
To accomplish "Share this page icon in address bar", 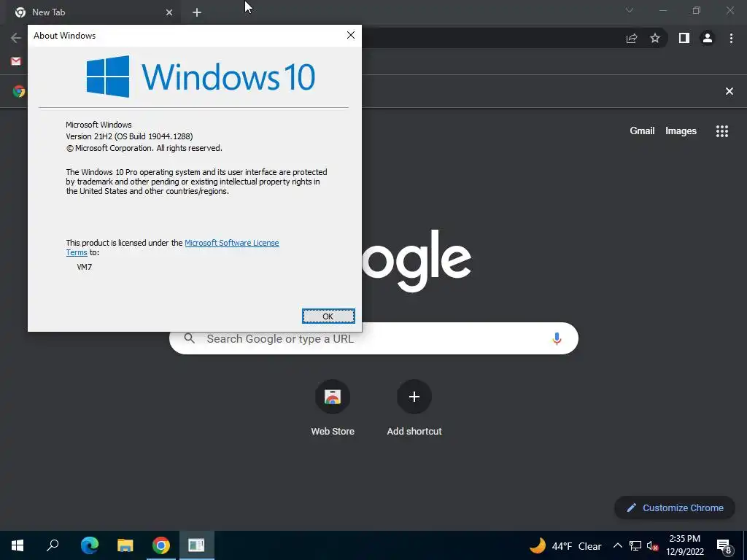I will coord(632,38).
